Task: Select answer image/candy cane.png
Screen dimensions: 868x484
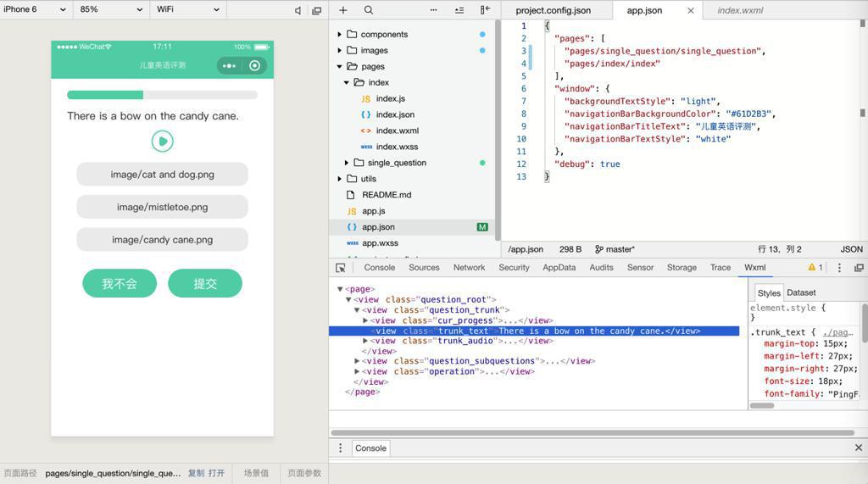Action: coord(162,240)
